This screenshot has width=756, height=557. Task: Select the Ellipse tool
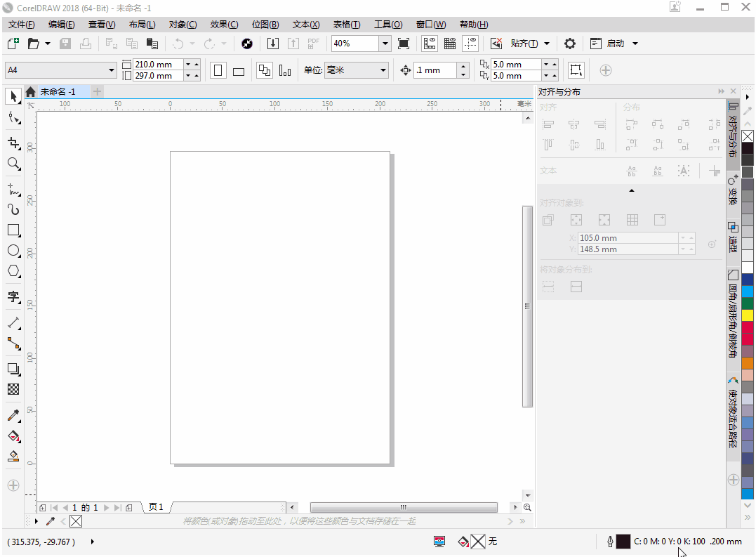pyautogui.click(x=13, y=251)
